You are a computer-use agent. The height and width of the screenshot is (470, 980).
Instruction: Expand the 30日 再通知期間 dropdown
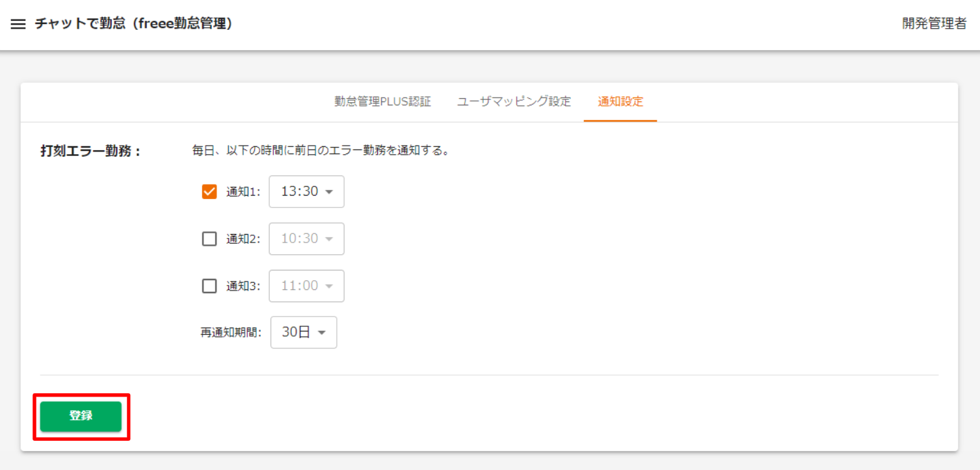point(304,332)
